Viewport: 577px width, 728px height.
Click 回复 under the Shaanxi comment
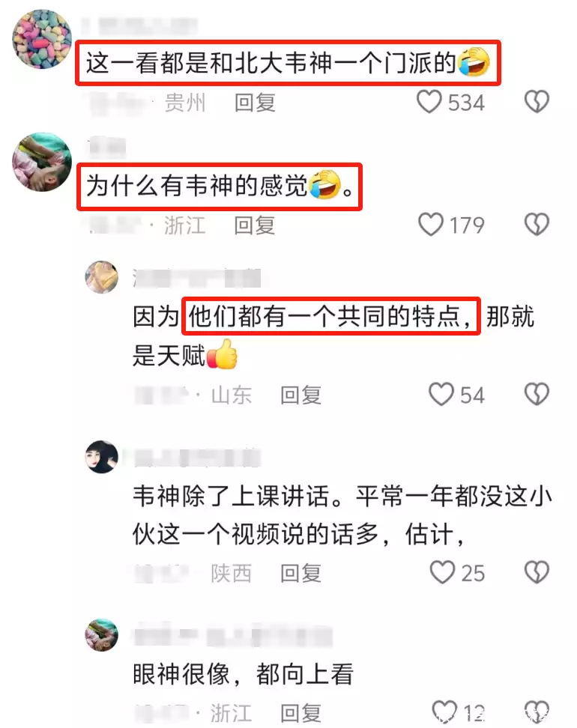click(x=300, y=574)
